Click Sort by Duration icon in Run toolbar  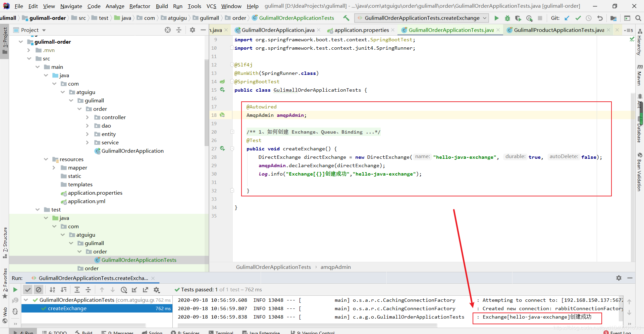tap(63, 290)
